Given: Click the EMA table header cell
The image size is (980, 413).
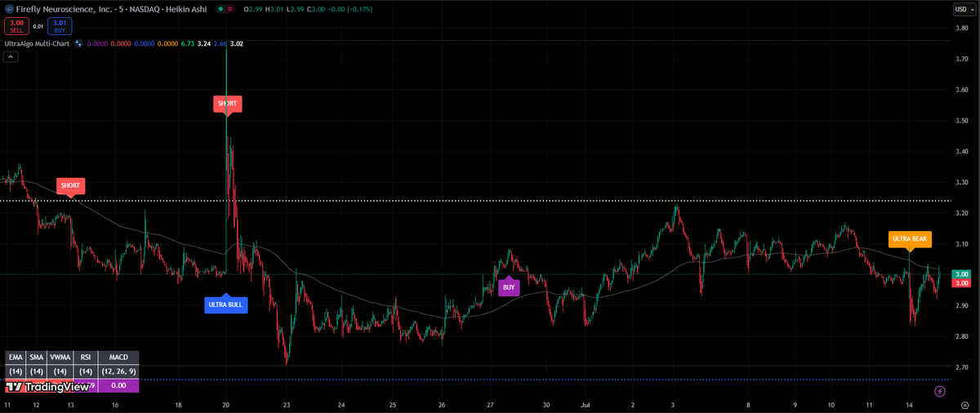Looking at the screenshot, I should [x=16, y=357].
